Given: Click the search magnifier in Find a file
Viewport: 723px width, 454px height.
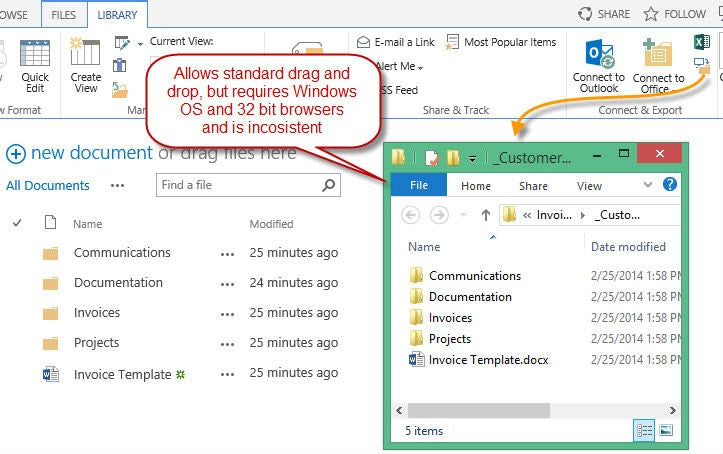Looking at the screenshot, I should point(328,185).
